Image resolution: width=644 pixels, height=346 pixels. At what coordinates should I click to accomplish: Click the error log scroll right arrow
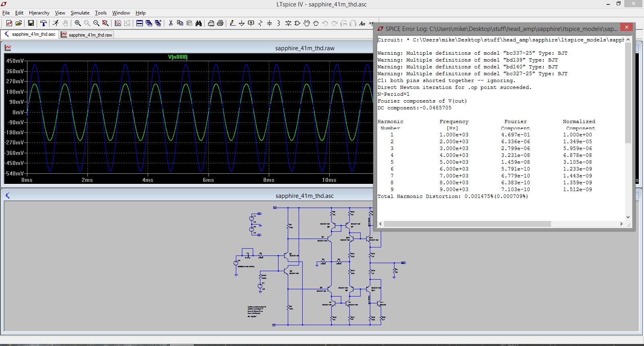(621, 224)
